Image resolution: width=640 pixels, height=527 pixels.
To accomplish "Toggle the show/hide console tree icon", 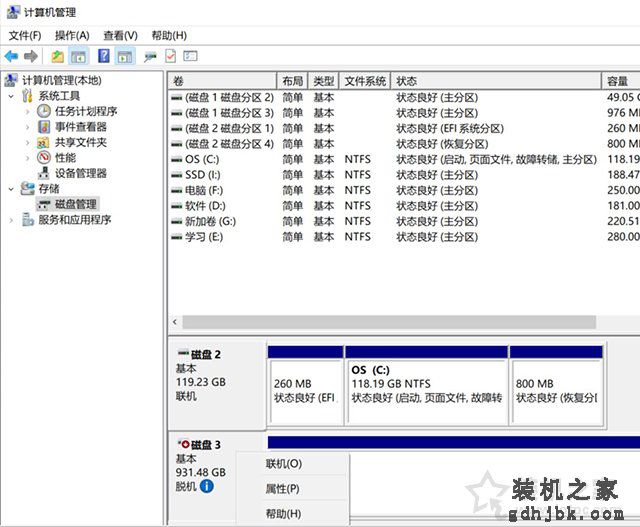I will (x=79, y=56).
